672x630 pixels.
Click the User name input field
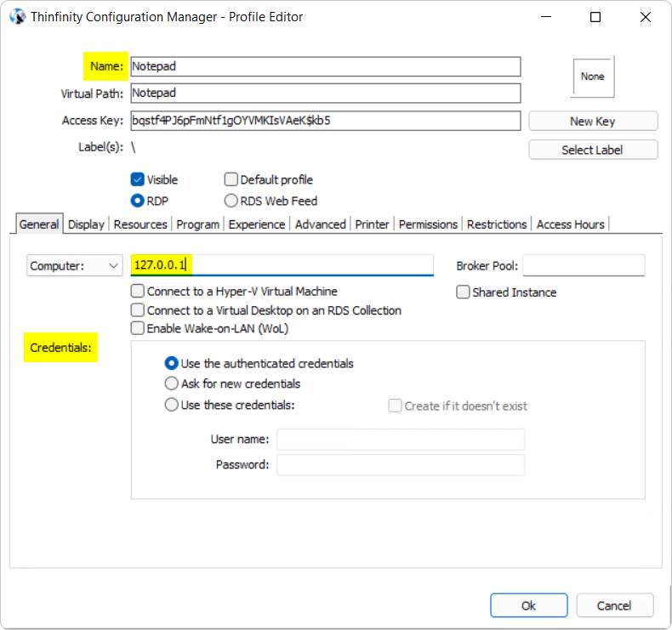point(401,439)
